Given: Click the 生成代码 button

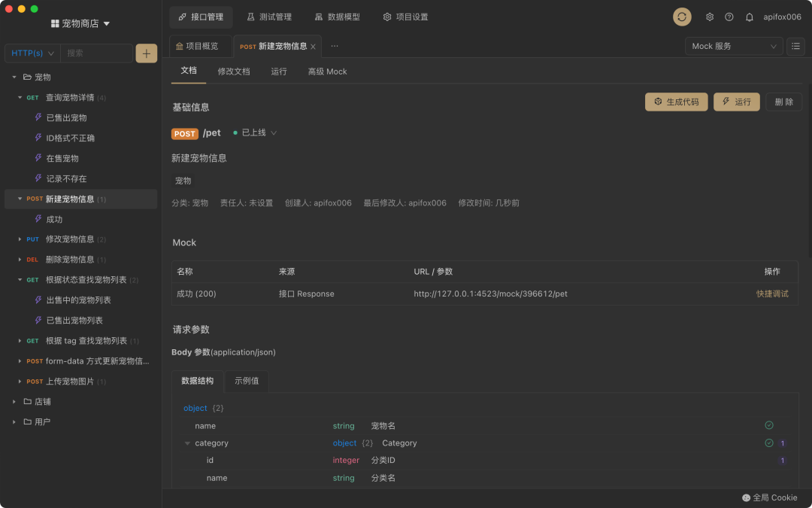Looking at the screenshot, I should click(677, 102).
